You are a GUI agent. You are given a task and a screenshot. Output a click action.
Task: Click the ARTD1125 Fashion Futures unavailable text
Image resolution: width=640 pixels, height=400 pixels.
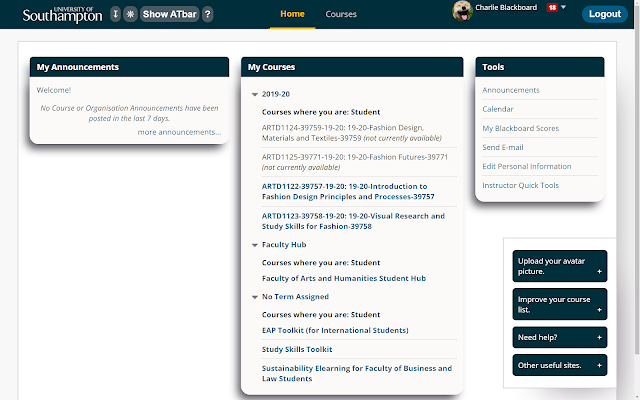coord(355,162)
